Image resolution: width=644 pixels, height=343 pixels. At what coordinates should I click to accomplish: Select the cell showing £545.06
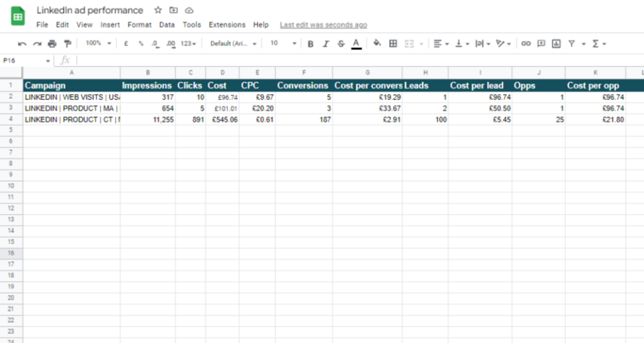pyautogui.click(x=223, y=119)
